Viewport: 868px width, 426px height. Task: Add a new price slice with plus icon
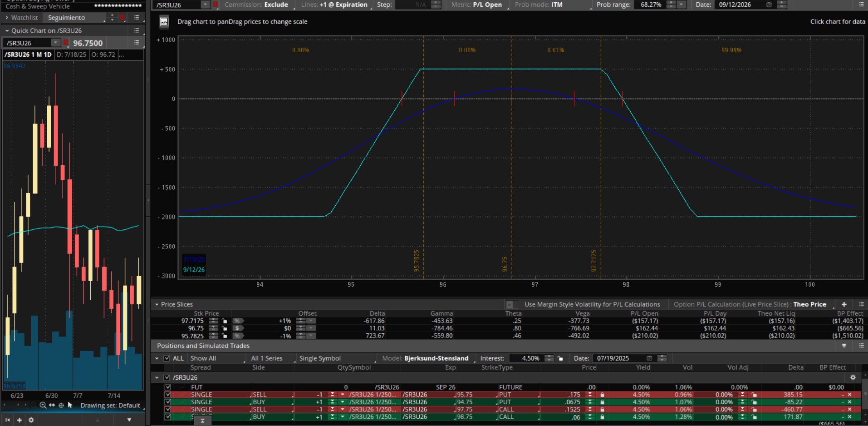coord(844,304)
